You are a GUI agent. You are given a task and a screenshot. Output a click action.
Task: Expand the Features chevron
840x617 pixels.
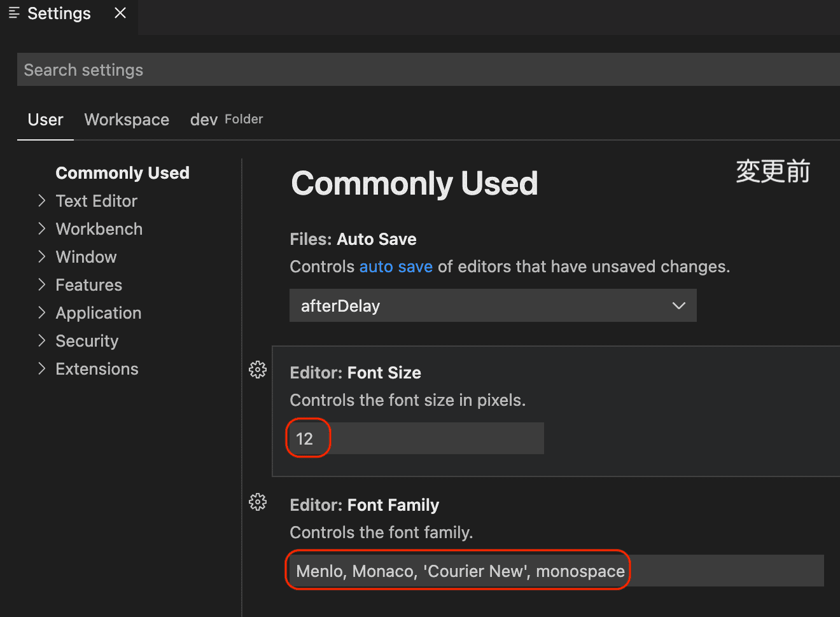(x=42, y=285)
